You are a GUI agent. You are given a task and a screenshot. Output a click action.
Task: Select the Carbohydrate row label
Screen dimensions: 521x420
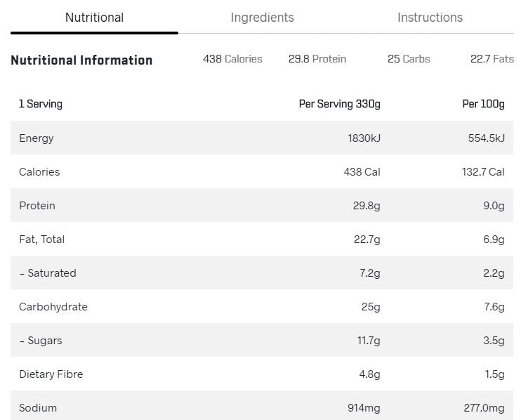click(53, 307)
